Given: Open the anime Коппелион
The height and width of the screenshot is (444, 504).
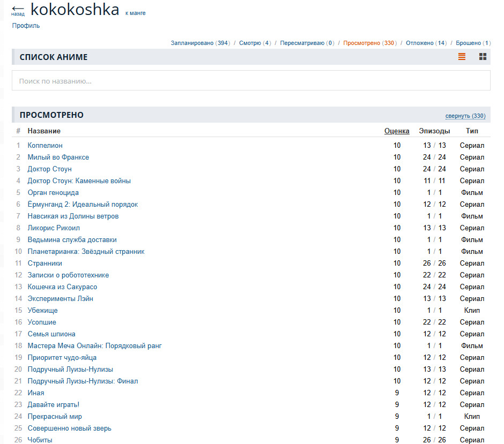Looking at the screenshot, I should pyautogui.click(x=45, y=145).
